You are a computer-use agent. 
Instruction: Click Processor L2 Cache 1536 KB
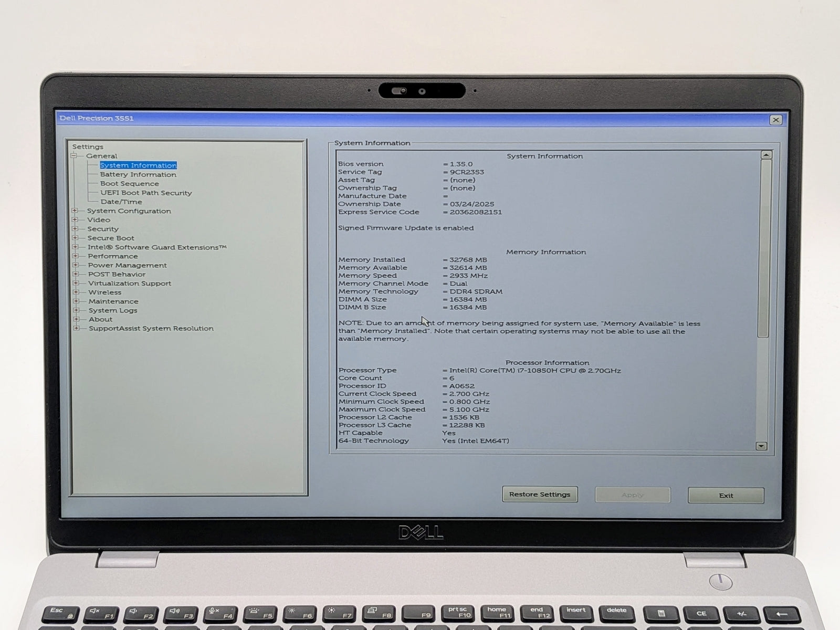pyautogui.click(x=464, y=417)
